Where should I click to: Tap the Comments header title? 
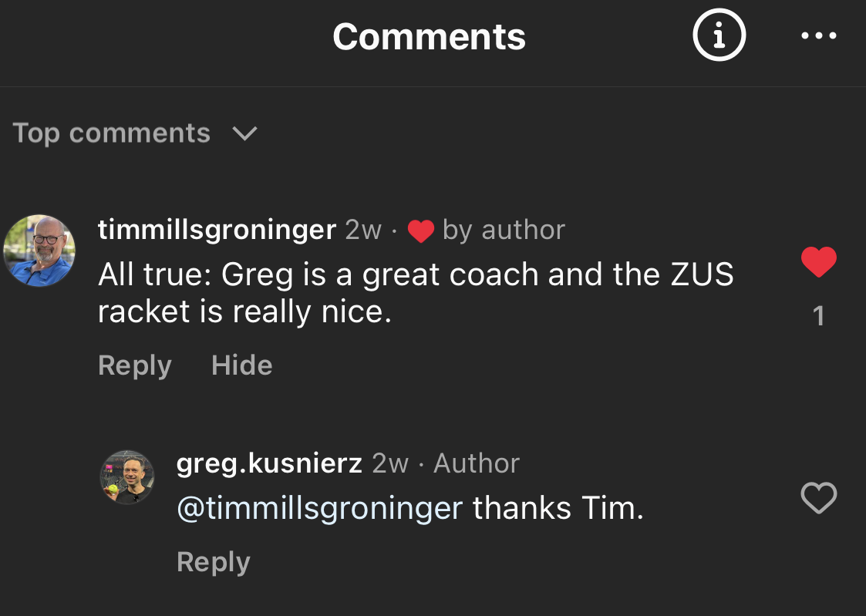pos(429,36)
